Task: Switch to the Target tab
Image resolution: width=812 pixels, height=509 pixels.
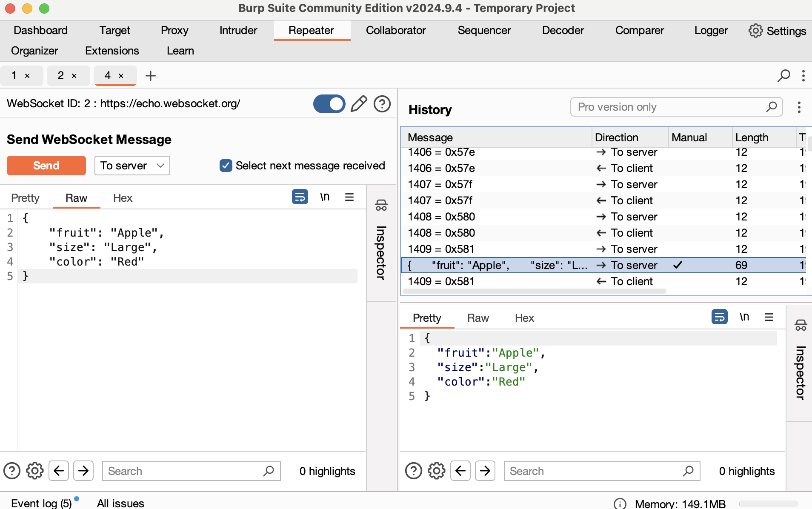Action: tap(114, 30)
